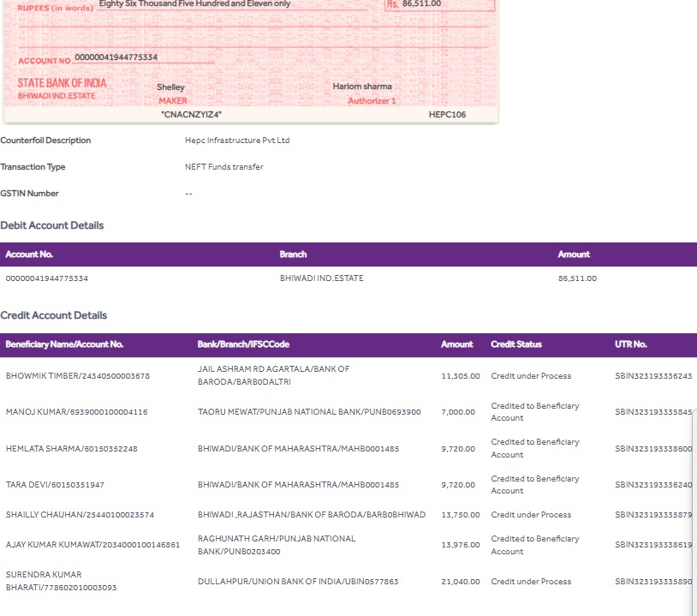
Task: Click 'UTR No.' column header
Action: click(631, 344)
